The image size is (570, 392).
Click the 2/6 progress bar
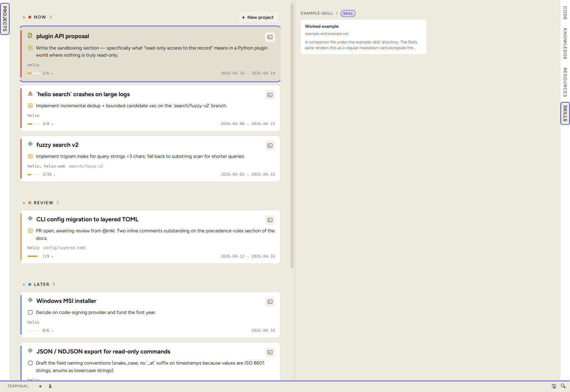pos(34,73)
